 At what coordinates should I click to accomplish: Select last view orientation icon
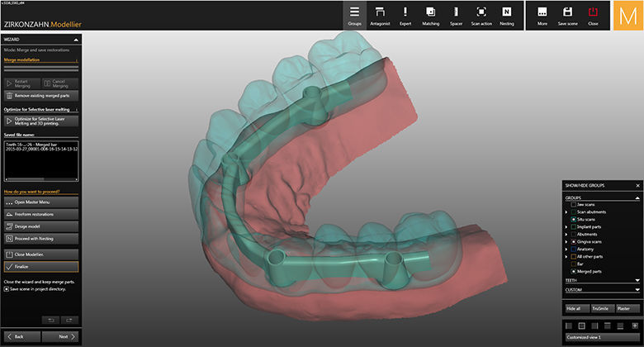636,326
